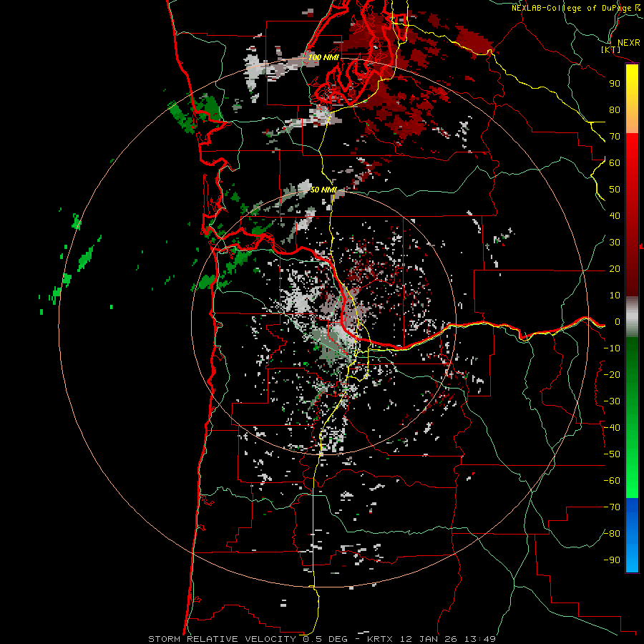Select the -10 value on velocity scale
The height and width of the screenshot is (644, 644).
click(612, 348)
